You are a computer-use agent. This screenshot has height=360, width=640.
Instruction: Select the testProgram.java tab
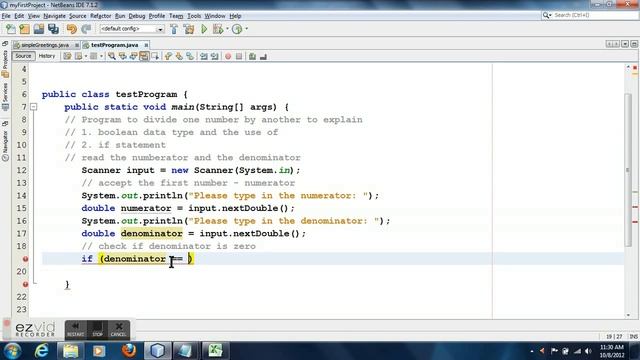pos(115,45)
